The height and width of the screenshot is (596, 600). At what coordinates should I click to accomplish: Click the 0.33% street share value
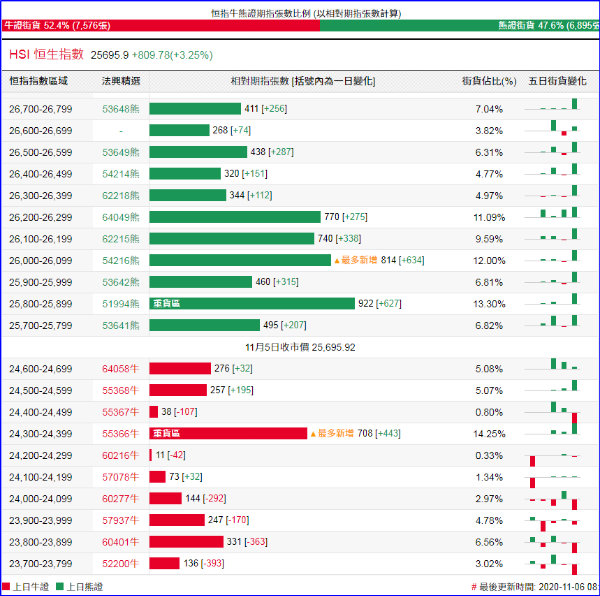489,456
